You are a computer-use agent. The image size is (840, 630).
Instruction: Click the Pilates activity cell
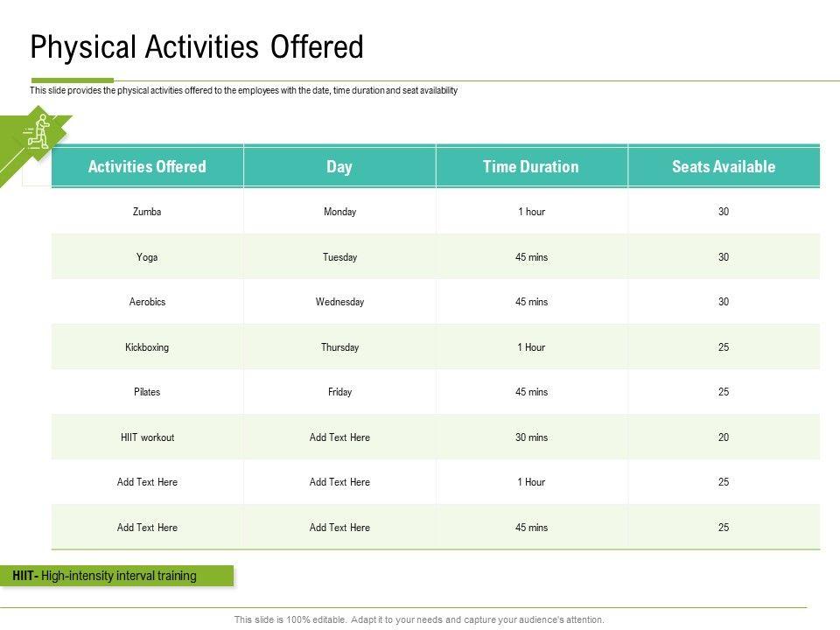tap(147, 392)
